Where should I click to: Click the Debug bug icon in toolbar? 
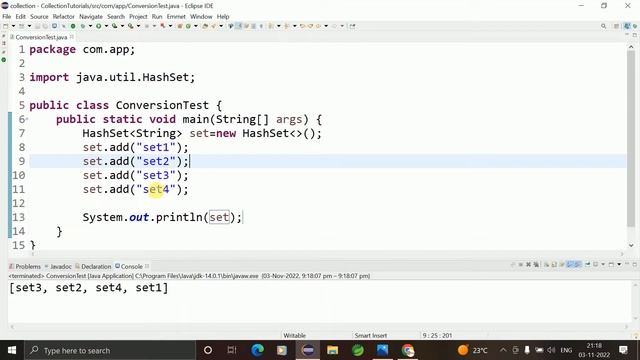83,26
